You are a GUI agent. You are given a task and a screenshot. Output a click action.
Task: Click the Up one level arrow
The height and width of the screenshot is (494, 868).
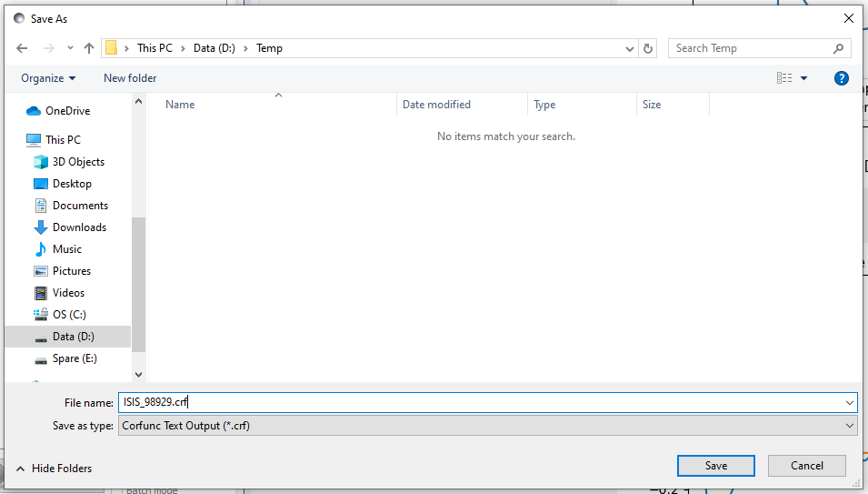(89, 48)
